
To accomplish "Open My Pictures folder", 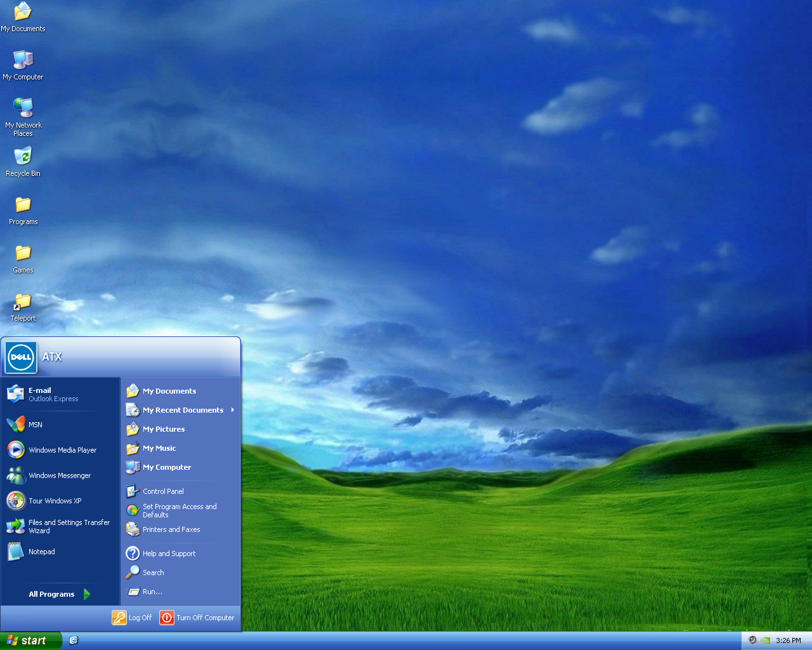I will pyautogui.click(x=181, y=429).
